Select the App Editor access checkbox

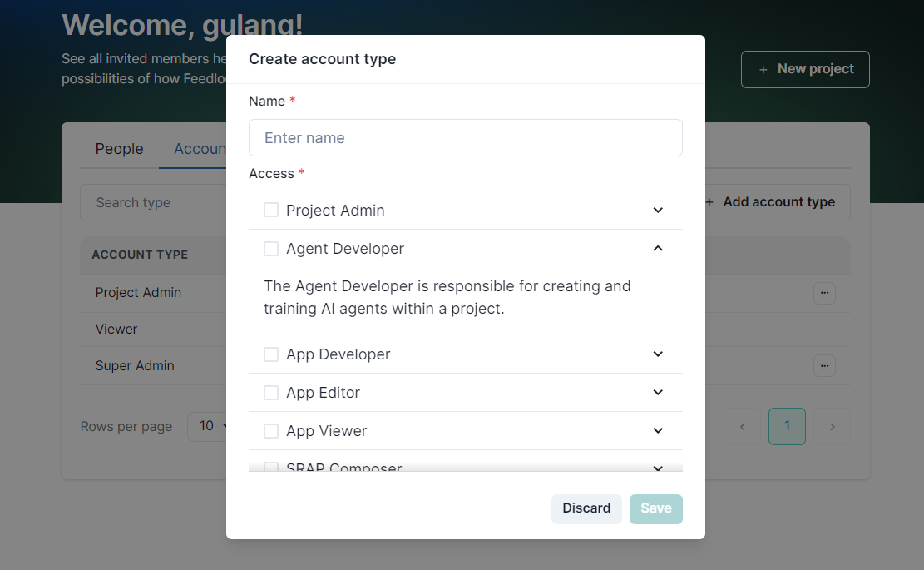tap(271, 393)
